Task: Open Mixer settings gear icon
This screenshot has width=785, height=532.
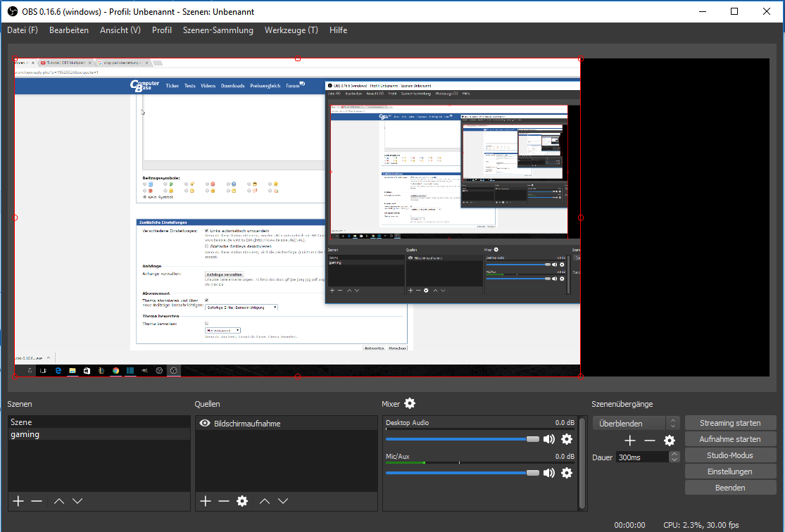Action: click(x=410, y=403)
